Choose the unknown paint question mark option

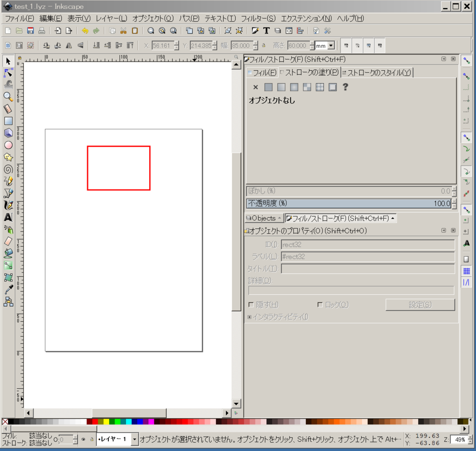[345, 87]
